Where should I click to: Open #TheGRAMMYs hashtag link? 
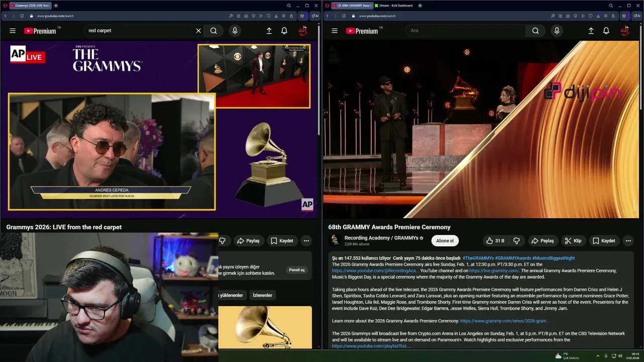coord(477,258)
